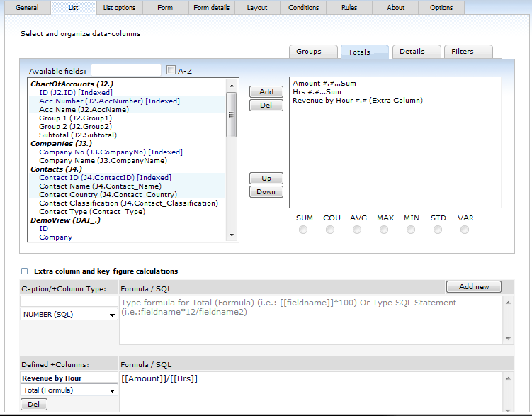Screen dimensions: 532x416
Task: Click the Add new button
Action: click(474, 287)
